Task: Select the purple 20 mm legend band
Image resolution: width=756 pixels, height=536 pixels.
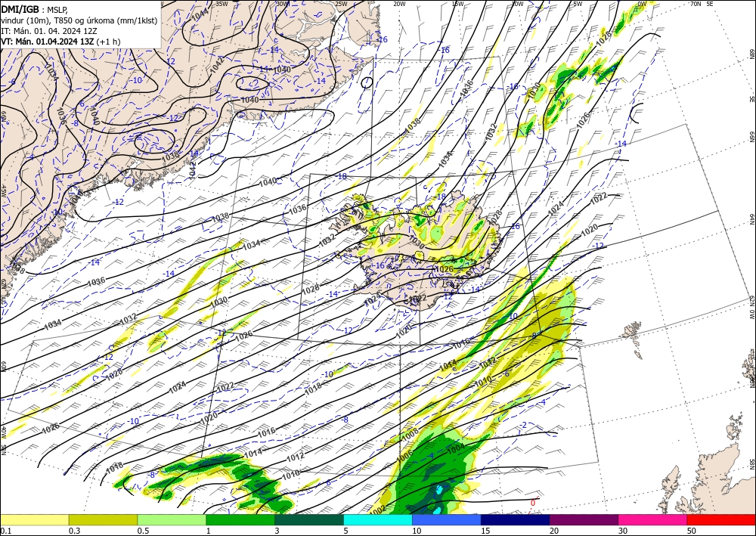Action: pyautogui.click(x=584, y=519)
